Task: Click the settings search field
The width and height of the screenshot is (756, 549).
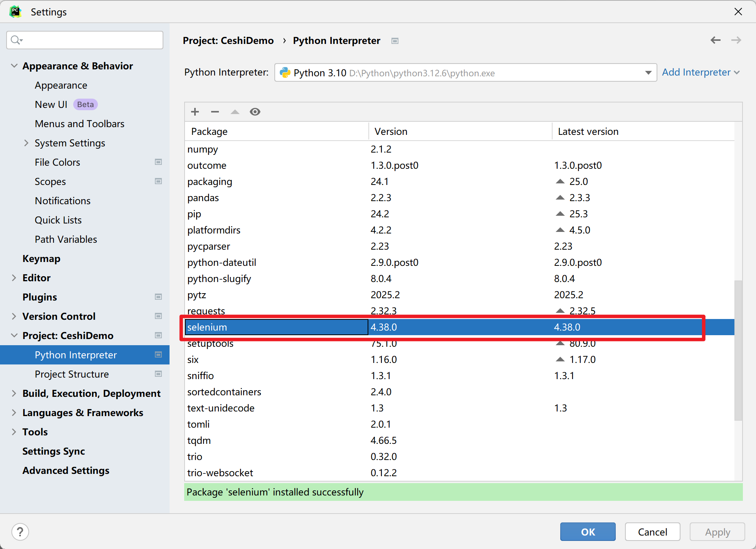Action: tap(85, 40)
